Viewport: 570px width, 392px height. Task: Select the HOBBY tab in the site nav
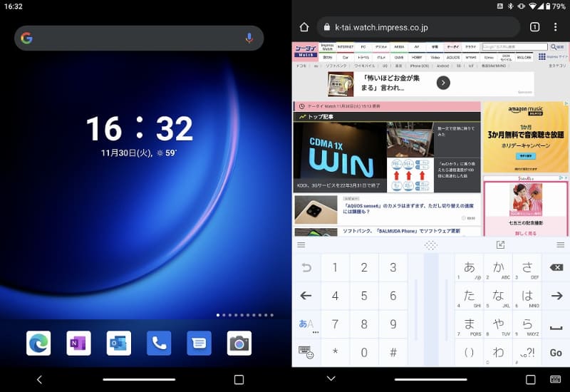[x=417, y=58]
